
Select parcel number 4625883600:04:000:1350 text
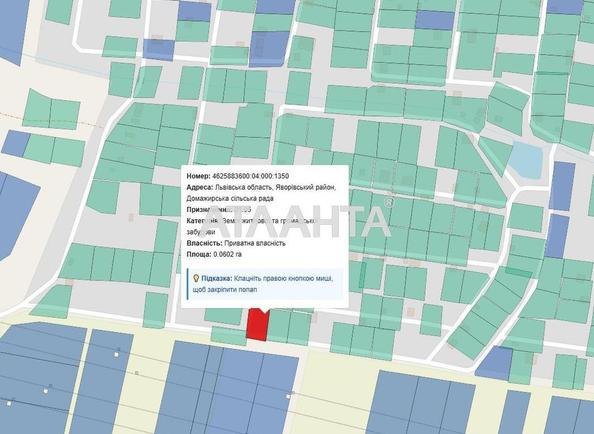[251, 176]
